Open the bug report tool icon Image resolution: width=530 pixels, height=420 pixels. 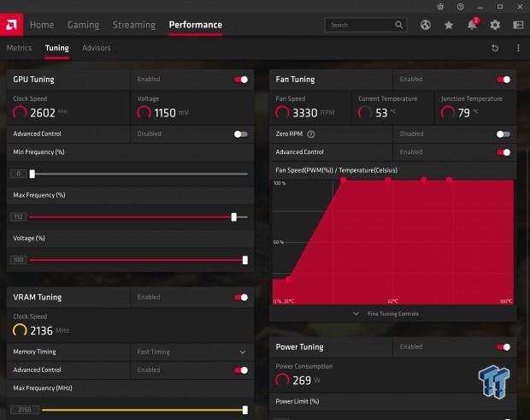[440, 7]
